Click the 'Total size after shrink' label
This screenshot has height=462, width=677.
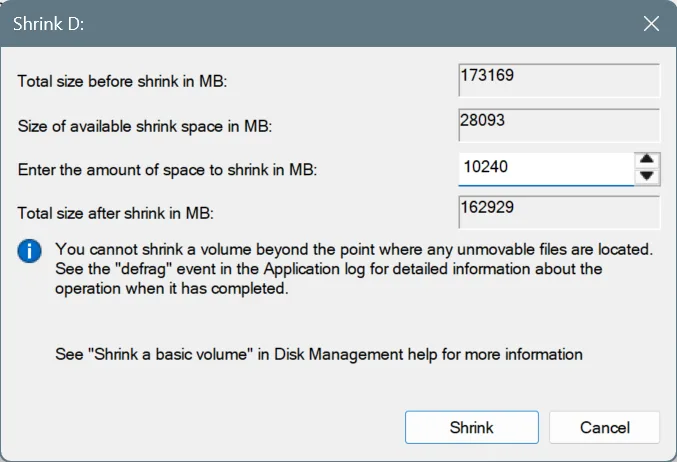(115, 213)
